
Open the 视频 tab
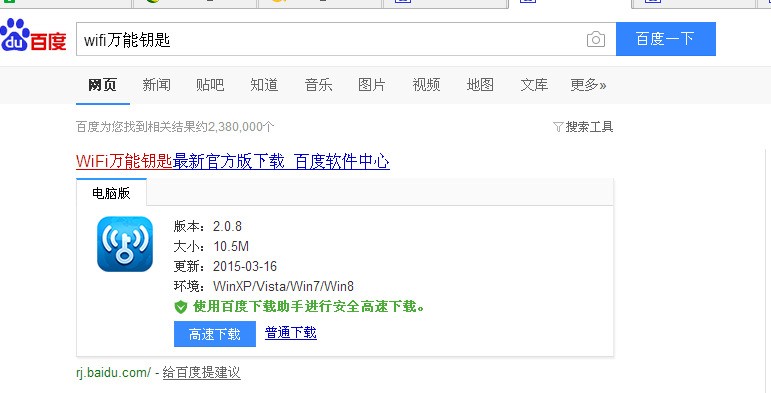pos(426,85)
